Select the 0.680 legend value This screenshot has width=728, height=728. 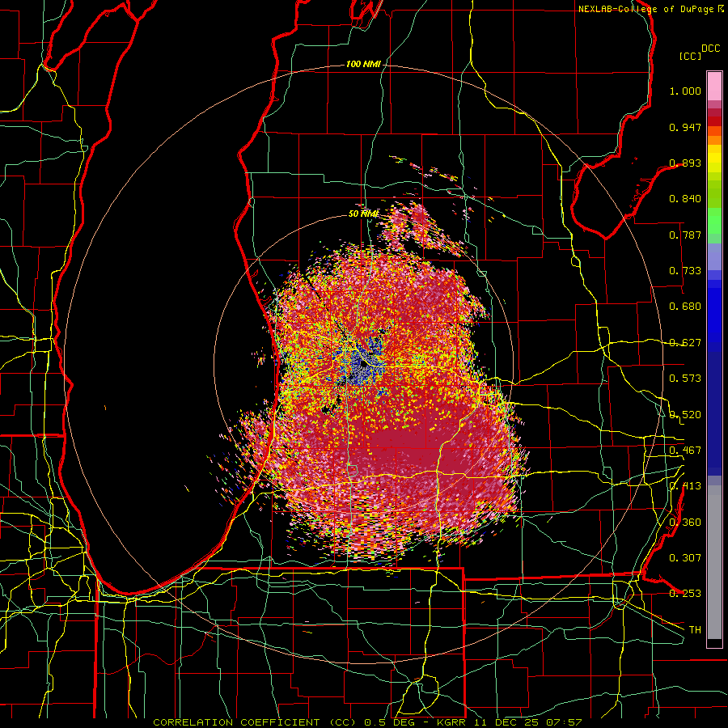click(x=685, y=307)
